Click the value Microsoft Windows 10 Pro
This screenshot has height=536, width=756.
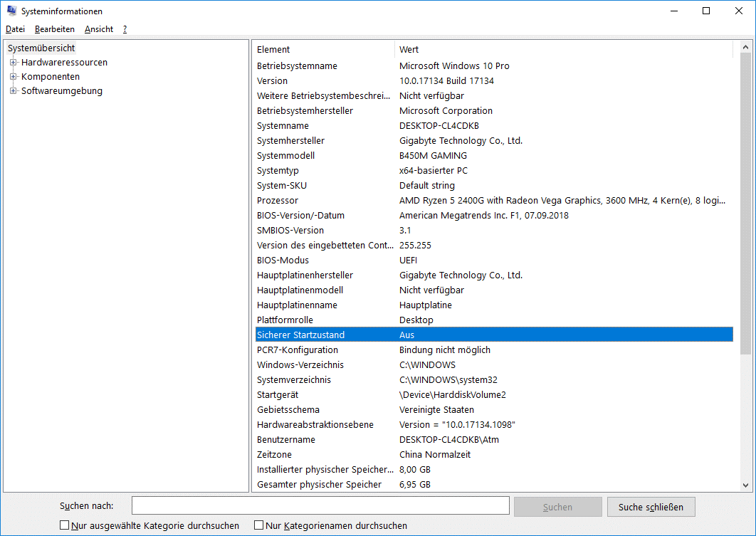(454, 66)
